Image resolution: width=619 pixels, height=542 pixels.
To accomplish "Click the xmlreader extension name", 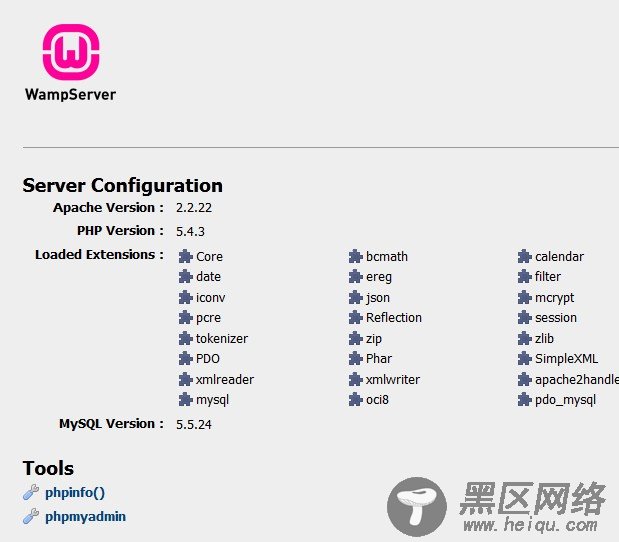I will 225,380.
